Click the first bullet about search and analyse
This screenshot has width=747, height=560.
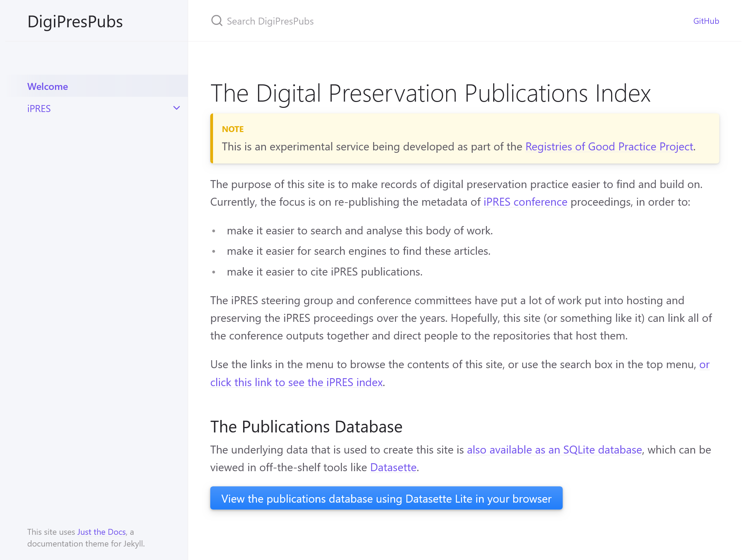360,231
